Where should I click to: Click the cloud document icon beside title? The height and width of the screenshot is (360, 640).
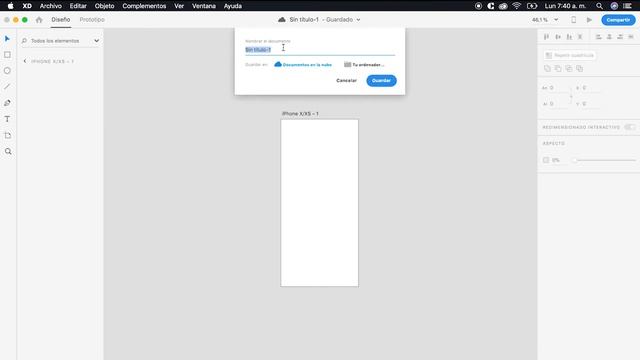[282, 20]
